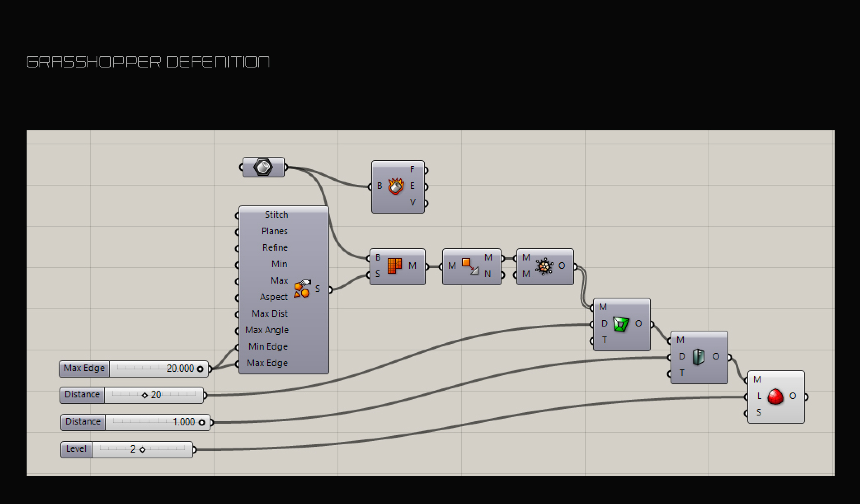This screenshot has height=504, width=860.
Task: Select the Deconstruct Brep flame icon
Action: pos(396,187)
